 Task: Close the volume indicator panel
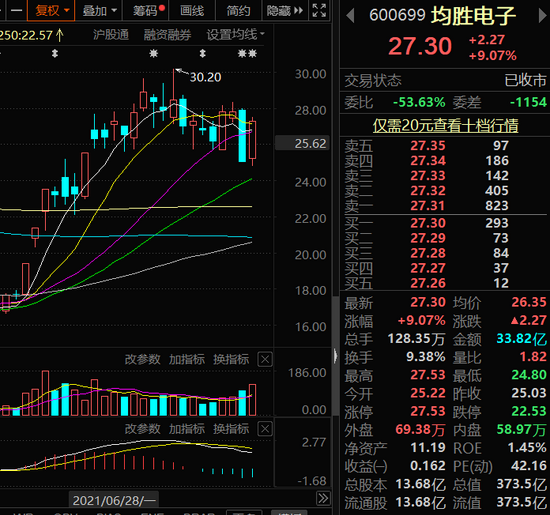click(x=265, y=360)
